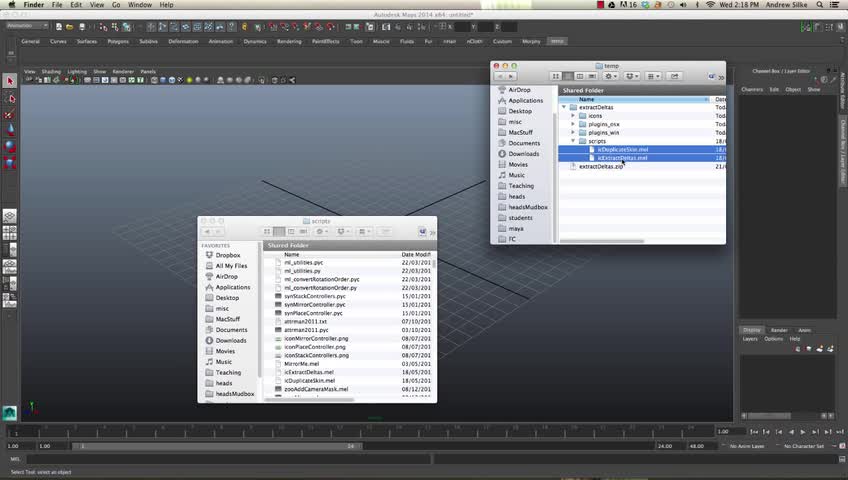Activate the blue sphere Rotate tool
The width and height of the screenshot is (848, 480).
click(10, 146)
